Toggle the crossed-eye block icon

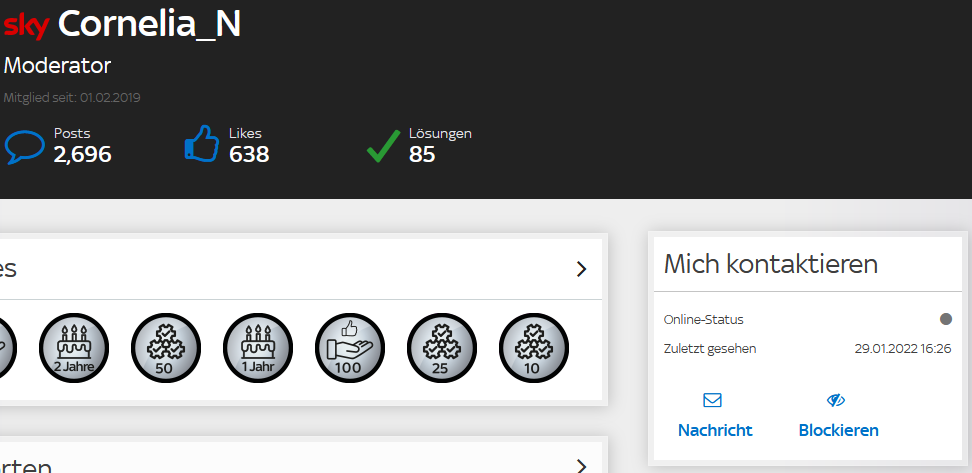836,400
